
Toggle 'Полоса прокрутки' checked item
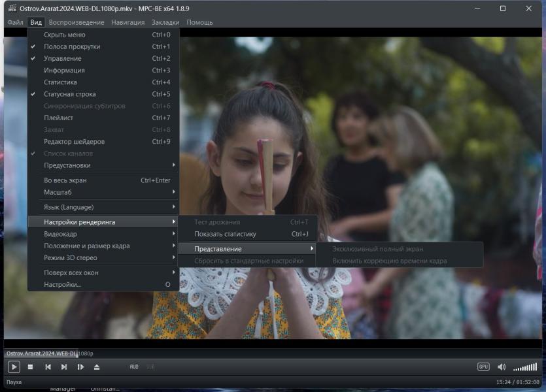(x=72, y=46)
